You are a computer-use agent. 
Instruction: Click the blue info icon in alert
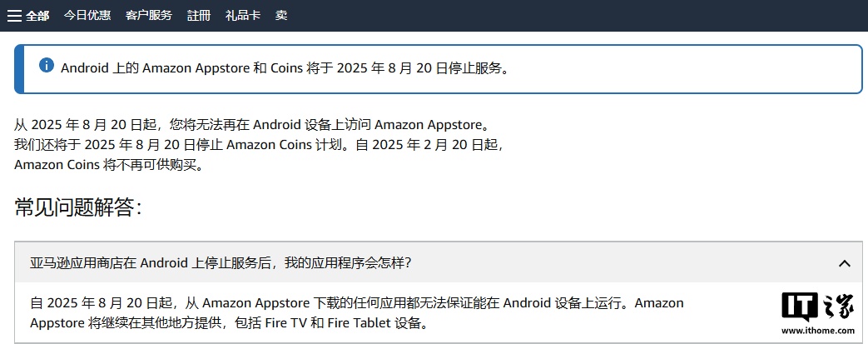point(47,66)
